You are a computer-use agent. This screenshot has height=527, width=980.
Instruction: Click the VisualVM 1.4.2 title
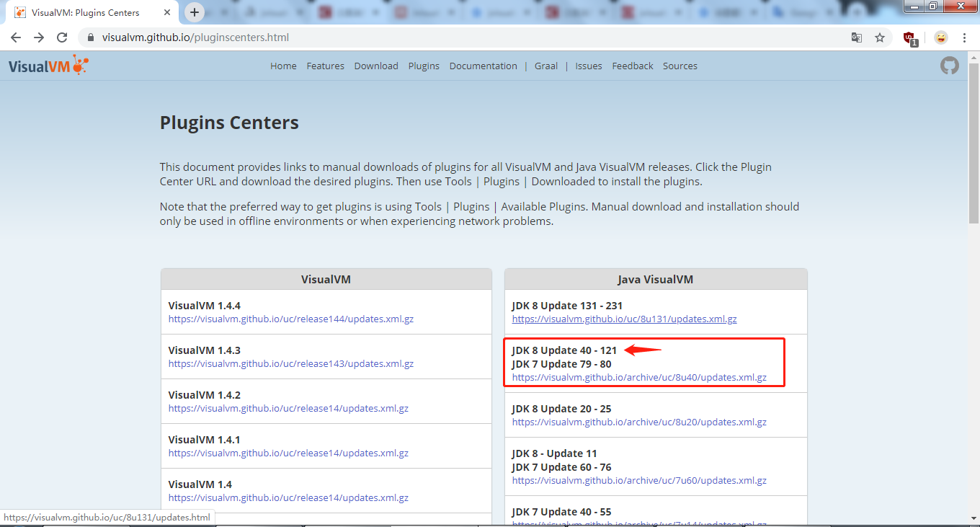(x=205, y=395)
